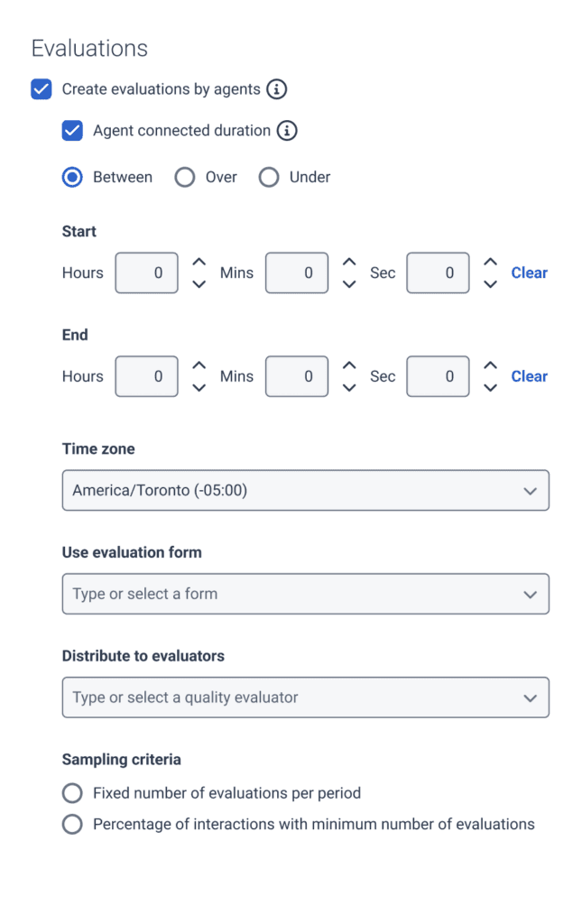Viewport: 582px width, 924px height.
Task: Open the Use evaluation form dropdown
Action: tap(305, 594)
